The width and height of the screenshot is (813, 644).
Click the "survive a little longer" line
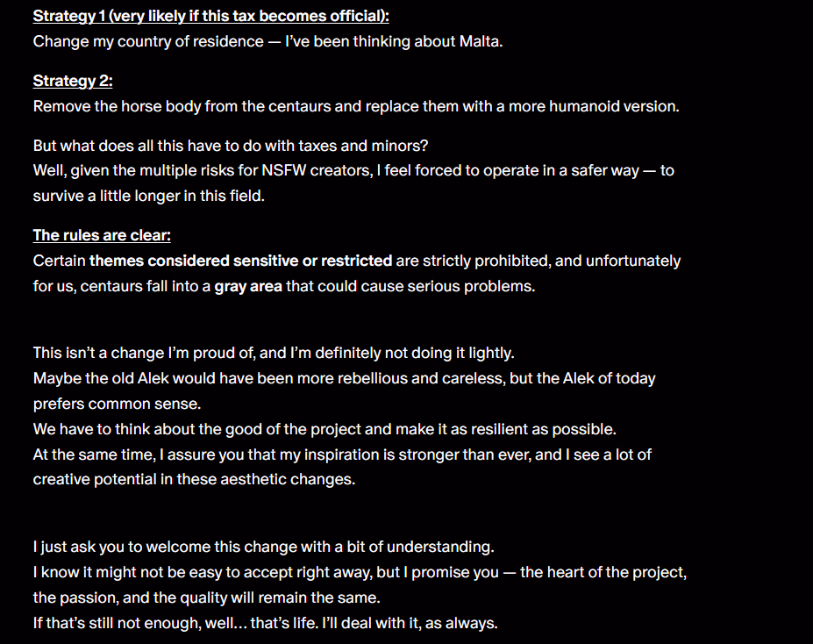tap(148, 196)
